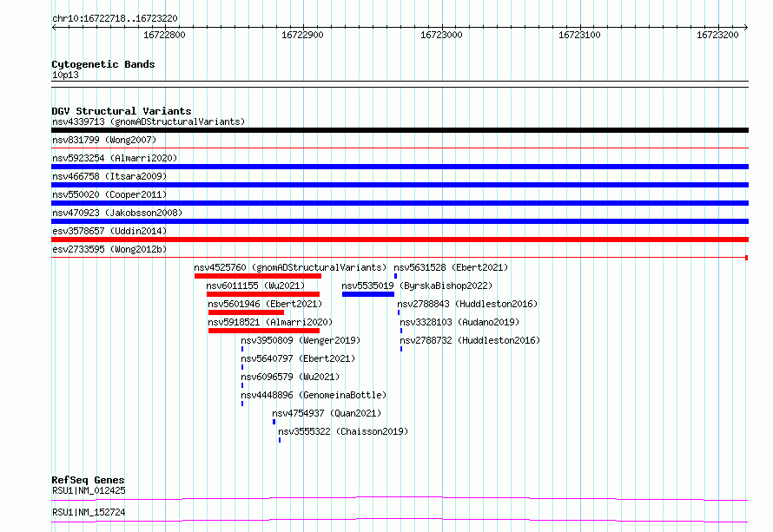Open nsv4448896 (GenomeinaBottle) label

tap(314, 395)
